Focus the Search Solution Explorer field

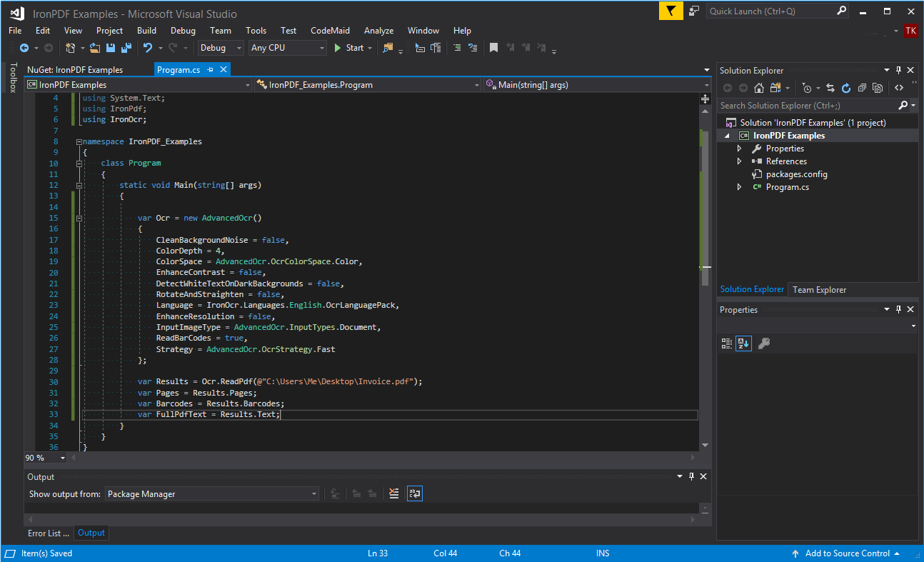[x=807, y=106]
